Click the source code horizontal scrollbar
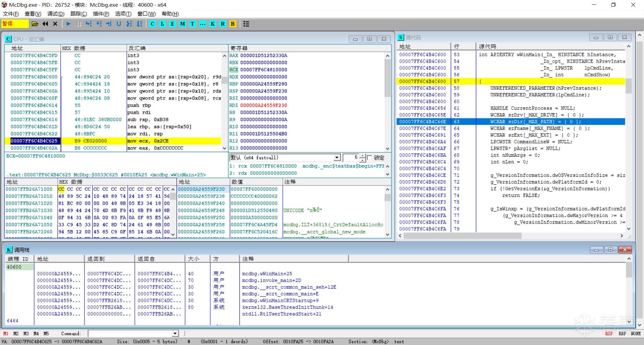 511,236
